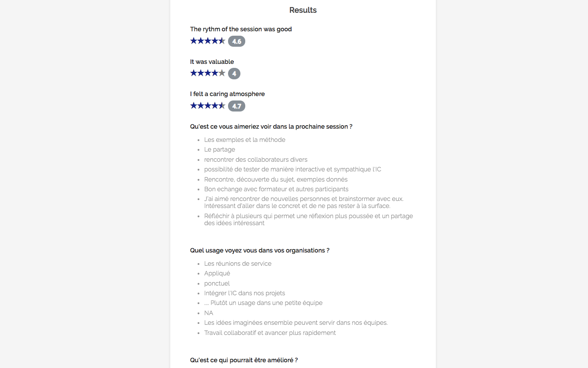Click second star under 'It was valuable'
588x368 pixels.
201,73
